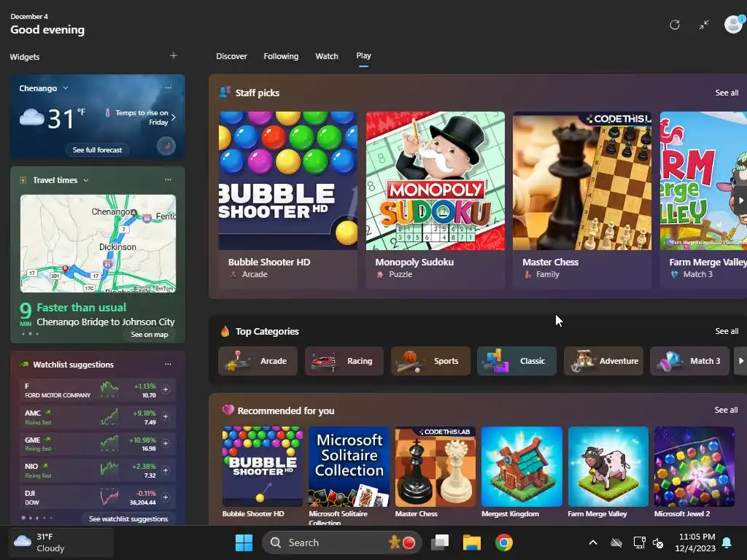The width and height of the screenshot is (747, 560).
Task: Open Temps to rise on Friday arrow
Action: point(173,117)
